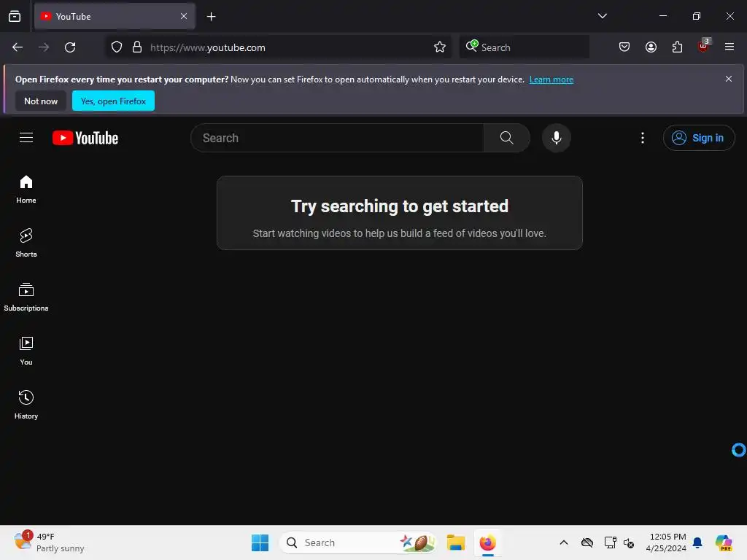
Task: Open YouTube settings three-dot menu
Action: tap(643, 138)
